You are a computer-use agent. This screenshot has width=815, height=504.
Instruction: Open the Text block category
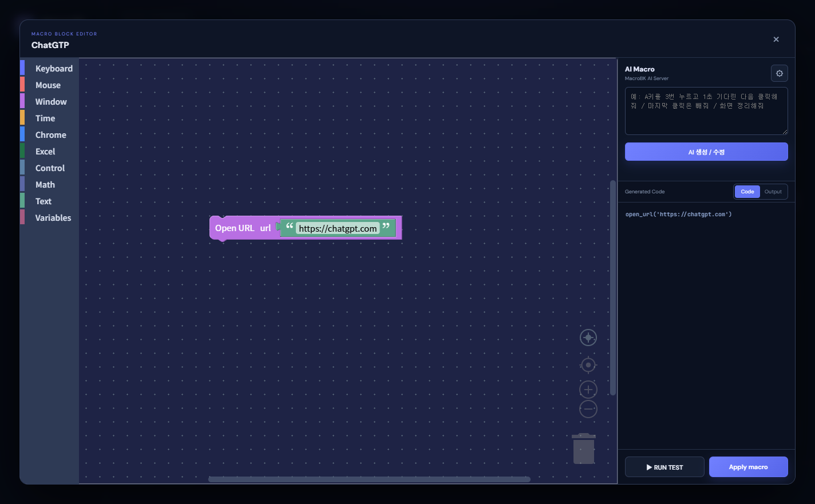pos(49,201)
